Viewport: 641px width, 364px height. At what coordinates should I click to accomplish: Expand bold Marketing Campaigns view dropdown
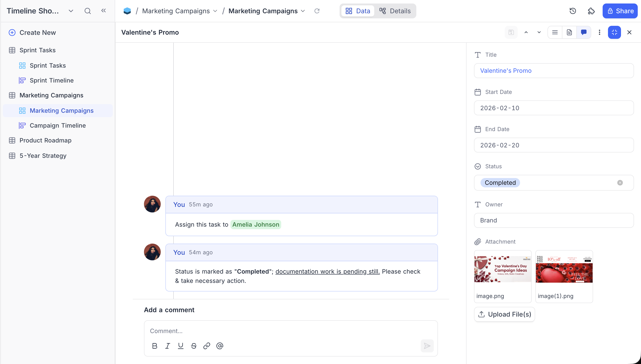(x=303, y=11)
